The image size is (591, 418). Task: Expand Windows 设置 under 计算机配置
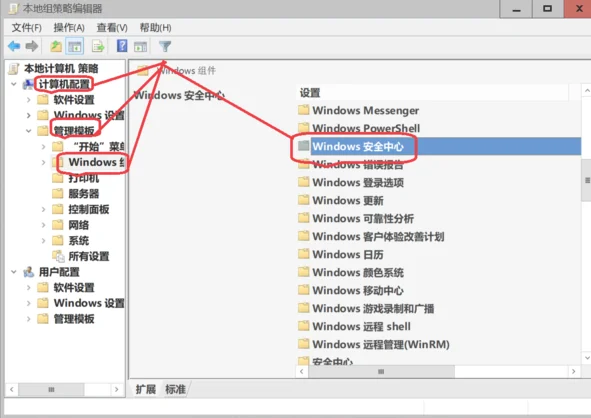pos(29,115)
